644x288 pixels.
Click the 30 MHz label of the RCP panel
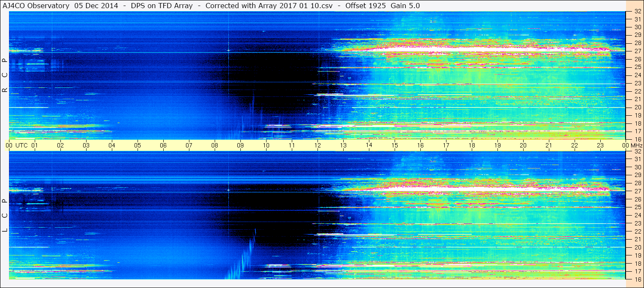[x=637, y=27]
